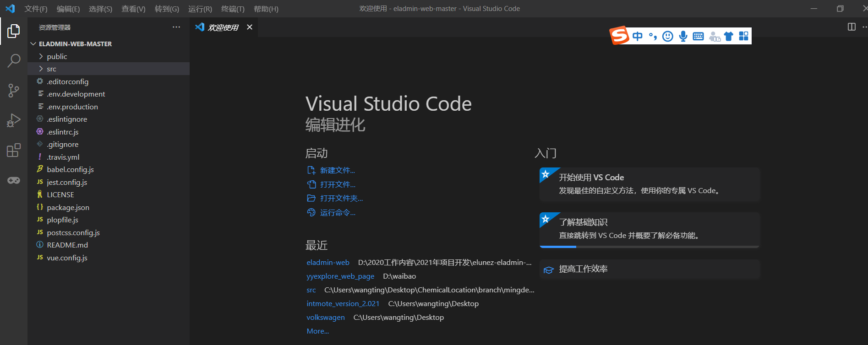
Task: Activate Sogou voice input microphone
Action: pos(683,36)
